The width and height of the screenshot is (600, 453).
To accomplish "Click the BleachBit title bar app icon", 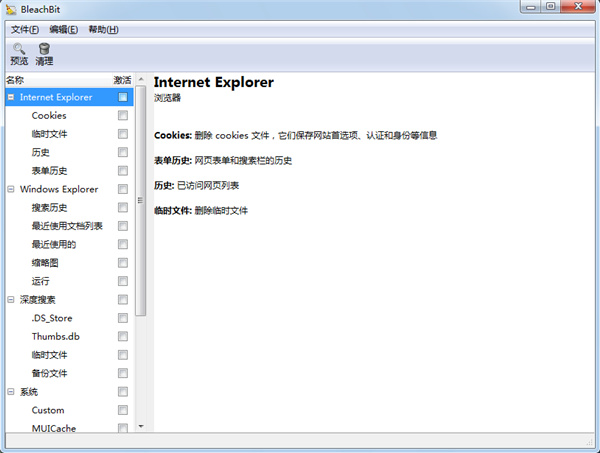I will [x=11, y=10].
